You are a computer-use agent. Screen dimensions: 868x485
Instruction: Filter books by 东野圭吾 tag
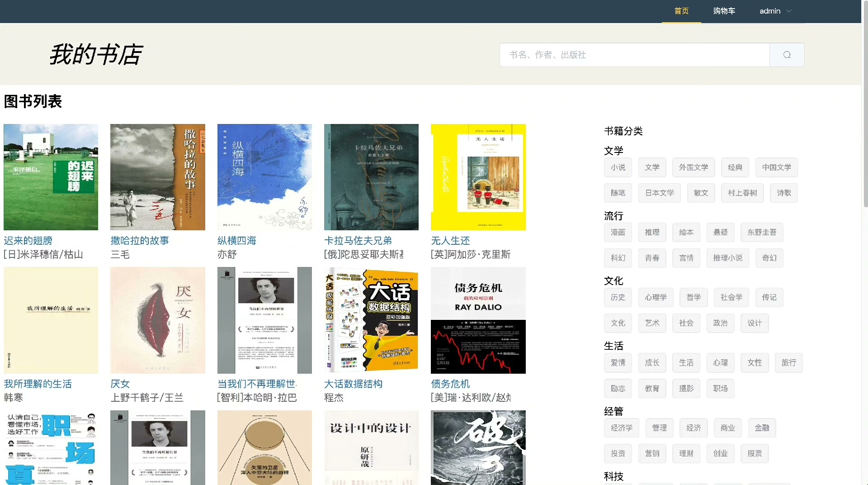[762, 233]
